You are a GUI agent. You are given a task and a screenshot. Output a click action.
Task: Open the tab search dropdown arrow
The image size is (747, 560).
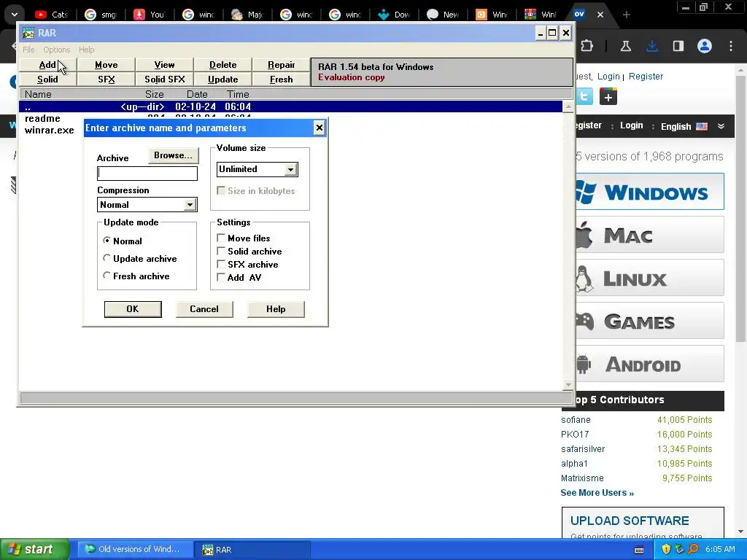point(15,15)
